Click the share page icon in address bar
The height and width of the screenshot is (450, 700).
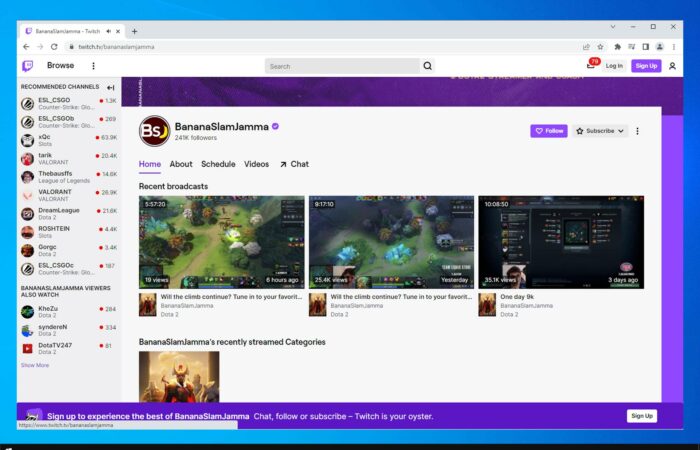coord(586,47)
